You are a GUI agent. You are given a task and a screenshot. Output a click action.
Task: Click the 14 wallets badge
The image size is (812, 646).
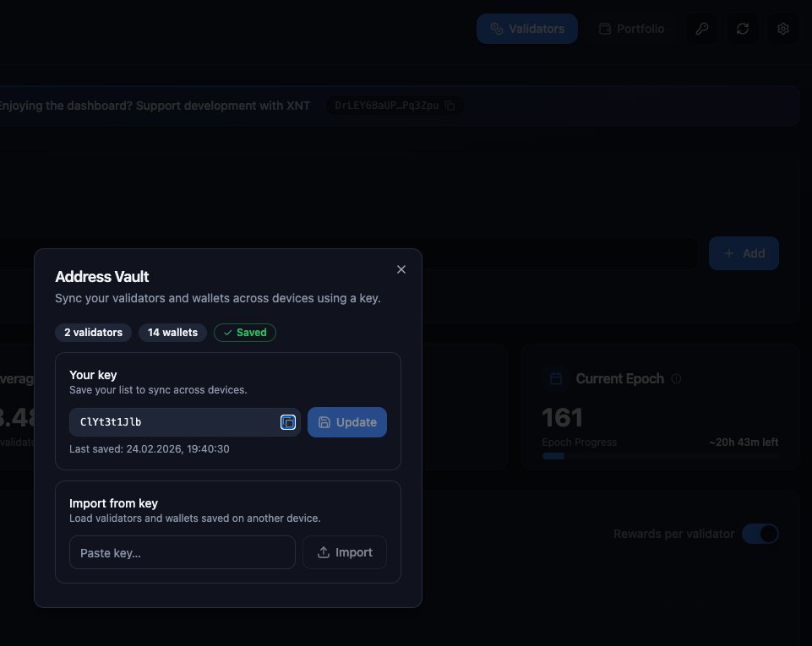[x=172, y=333]
